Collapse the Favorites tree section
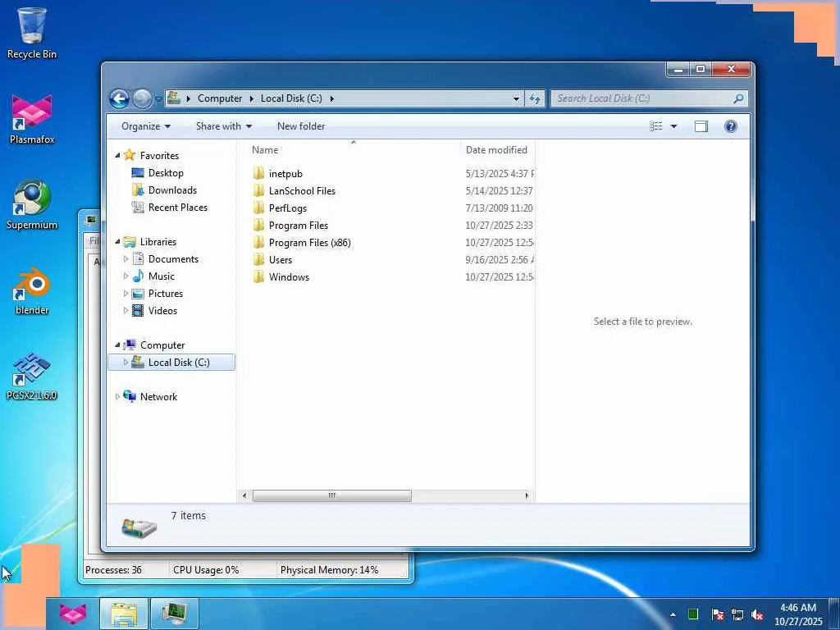Screen dimensions: 840x630 (x=117, y=155)
